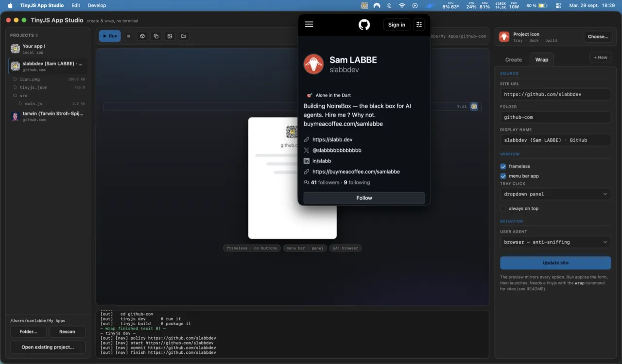The height and width of the screenshot is (364, 622).
Task: Open the Develop menu
Action: (x=97, y=5)
